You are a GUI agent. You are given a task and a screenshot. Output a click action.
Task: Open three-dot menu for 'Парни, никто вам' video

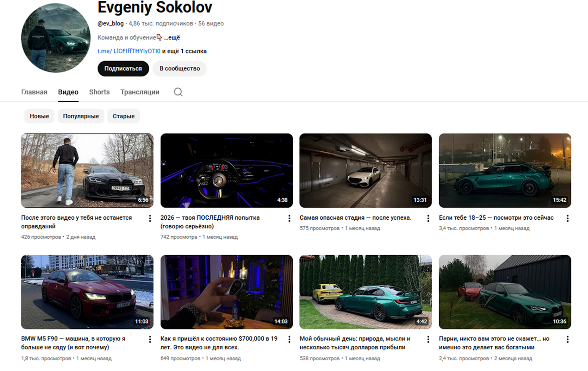coord(567,339)
